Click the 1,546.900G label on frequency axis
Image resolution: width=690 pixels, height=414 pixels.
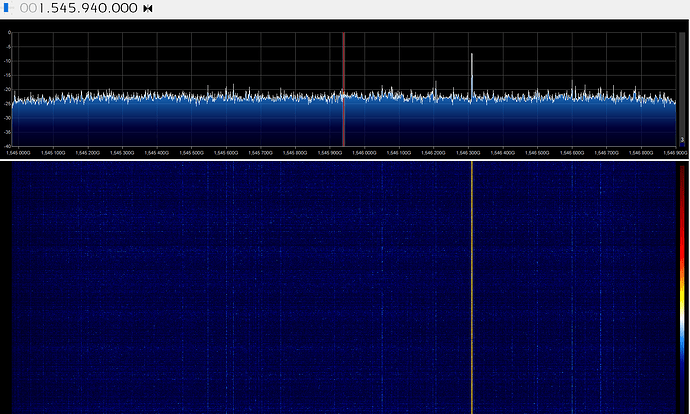click(x=672, y=153)
